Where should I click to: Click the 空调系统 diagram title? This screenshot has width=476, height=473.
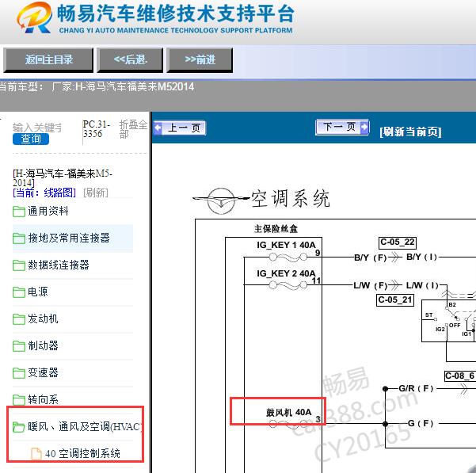click(291, 199)
